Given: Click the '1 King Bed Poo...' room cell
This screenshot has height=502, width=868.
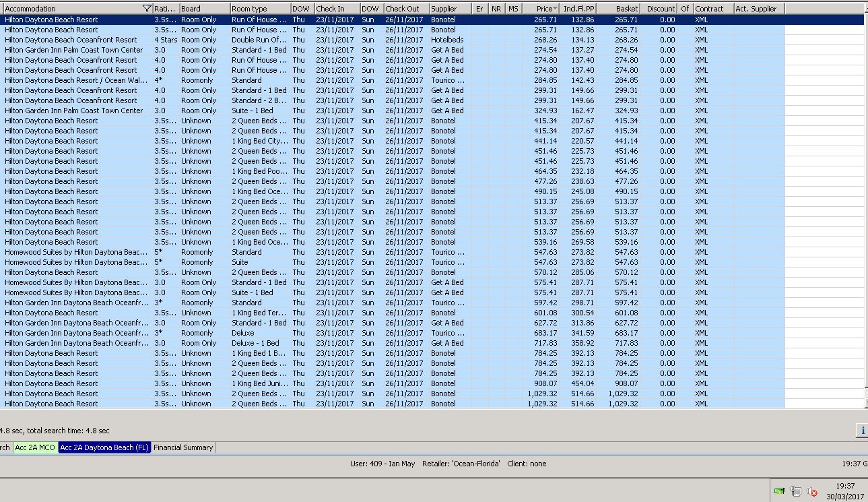Looking at the screenshot, I should pyautogui.click(x=260, y=171).
